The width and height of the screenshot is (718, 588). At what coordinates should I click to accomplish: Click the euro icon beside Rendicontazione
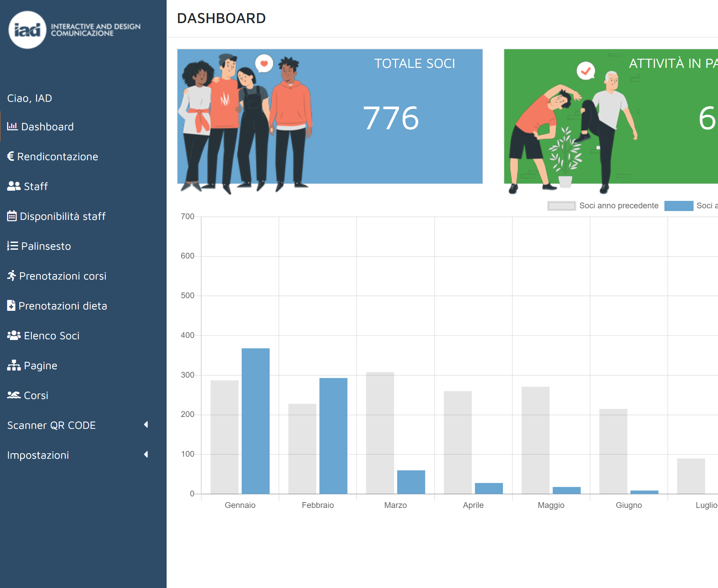11,156
